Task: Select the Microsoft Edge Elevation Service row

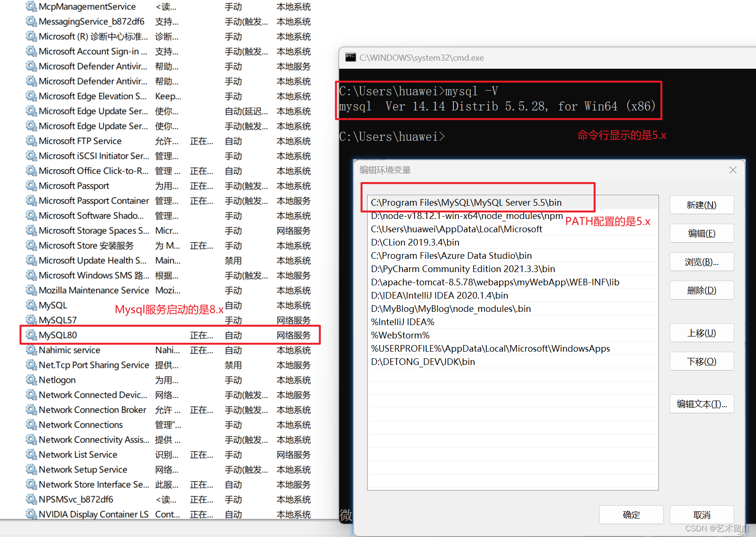Action: [168, 96]
